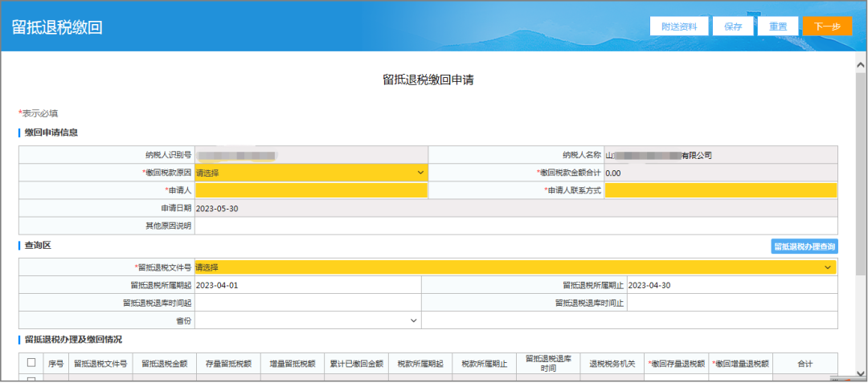Click the 留抵退税办理及缴回情况 section heading
The height and width of the screenshot is (383, 868).
tap(73, 340)
